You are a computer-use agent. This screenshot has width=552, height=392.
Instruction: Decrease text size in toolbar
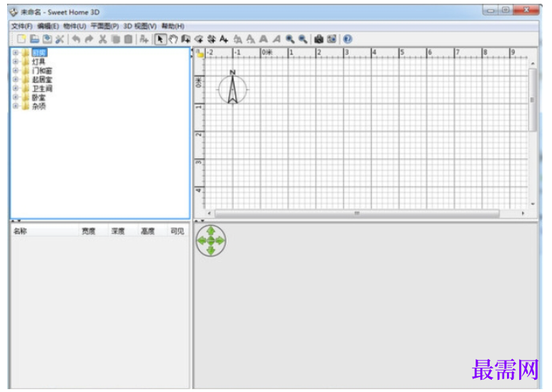[x=250, y=39]
